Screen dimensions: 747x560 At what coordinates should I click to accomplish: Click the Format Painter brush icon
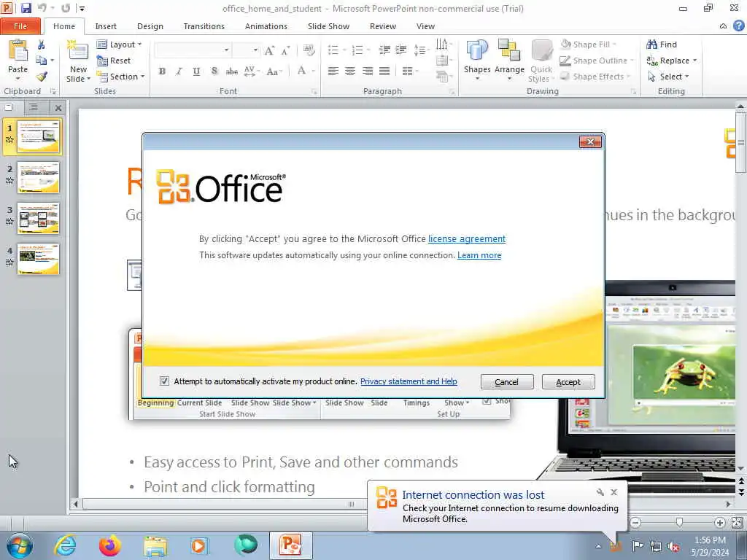[42, 76]
